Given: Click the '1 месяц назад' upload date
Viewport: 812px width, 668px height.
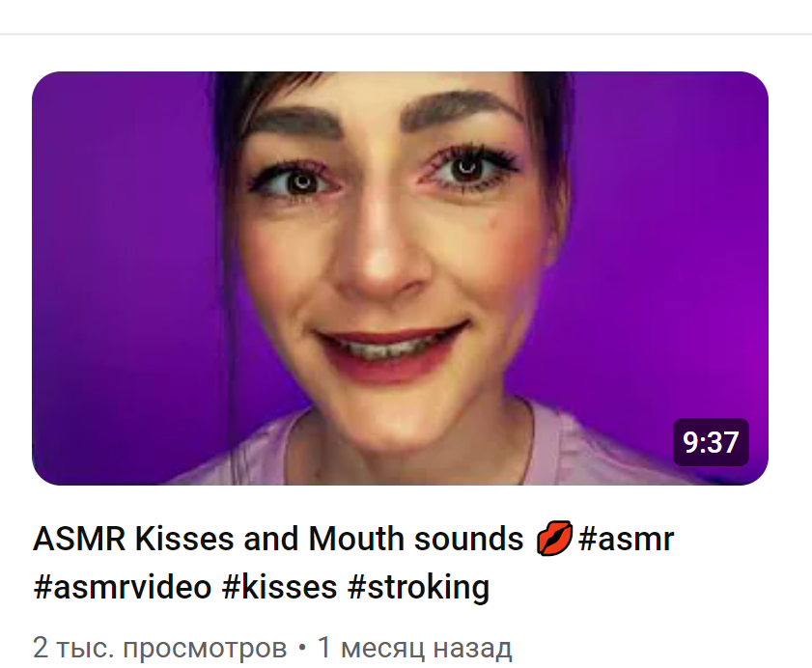Looking at the screenshot, I should click(x=415, y=648).
